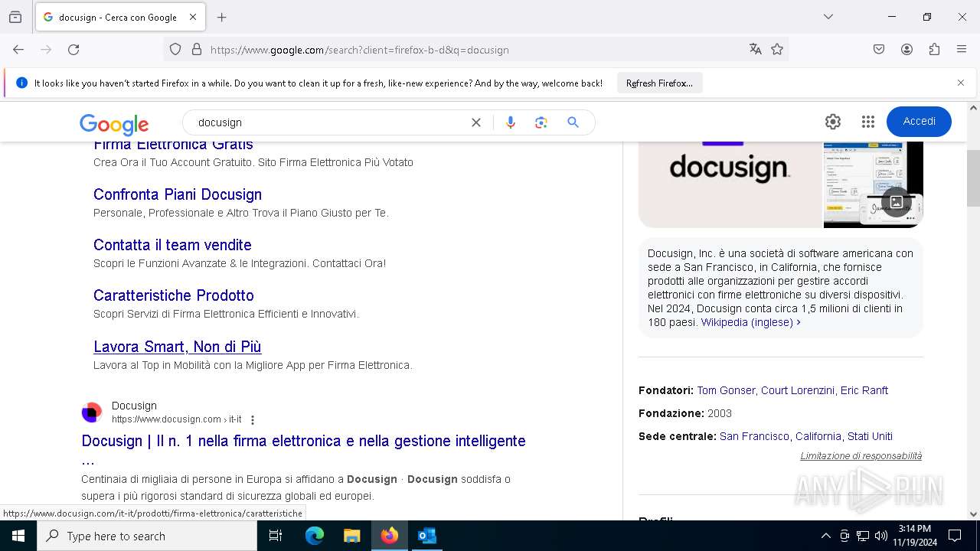980x551 pixels.
Task: Open File Explorer from taskbar
Action: (x=351, y=536)
